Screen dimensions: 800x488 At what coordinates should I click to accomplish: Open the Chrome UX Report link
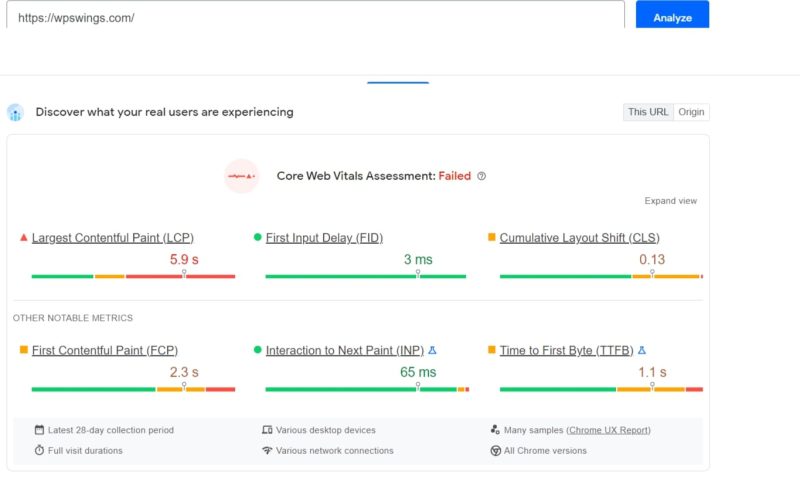[608, 430]
